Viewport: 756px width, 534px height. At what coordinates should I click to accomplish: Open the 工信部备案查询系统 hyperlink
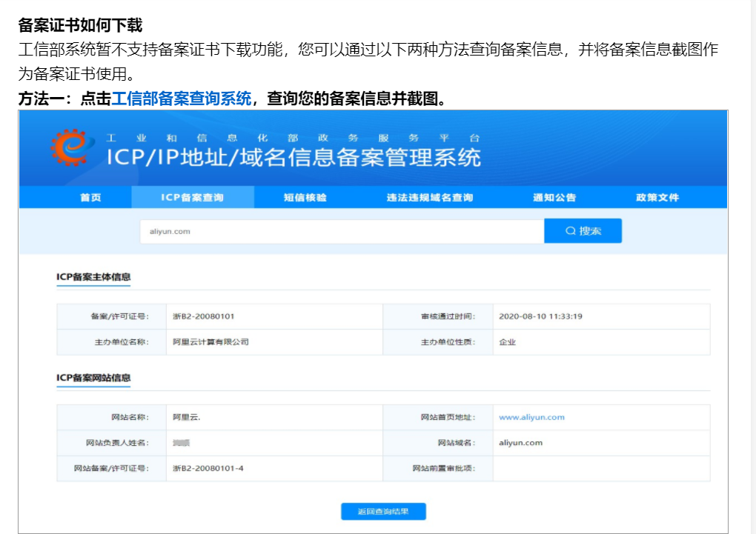point(182,99)
